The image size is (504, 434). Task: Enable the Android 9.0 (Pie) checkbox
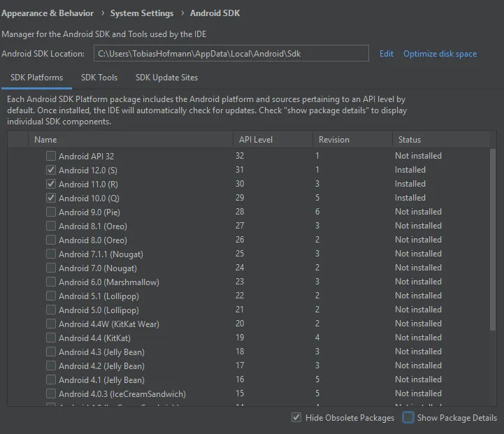51,212
